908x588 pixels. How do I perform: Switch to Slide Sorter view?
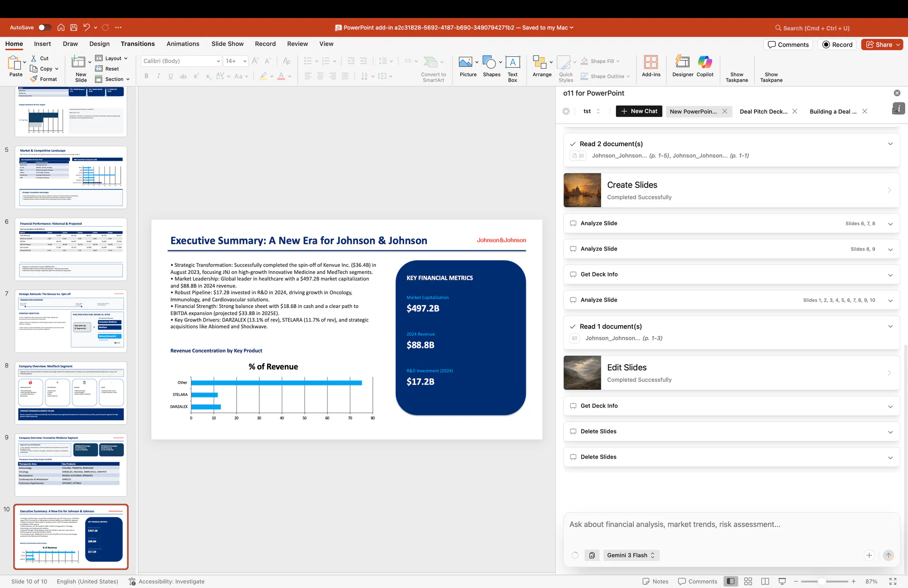coord(748,581)
